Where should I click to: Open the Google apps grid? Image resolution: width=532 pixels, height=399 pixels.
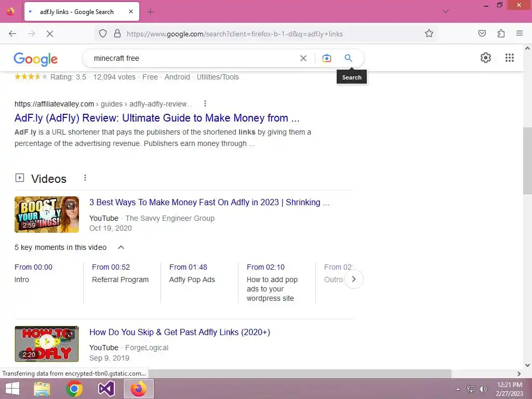pos(509,58)
